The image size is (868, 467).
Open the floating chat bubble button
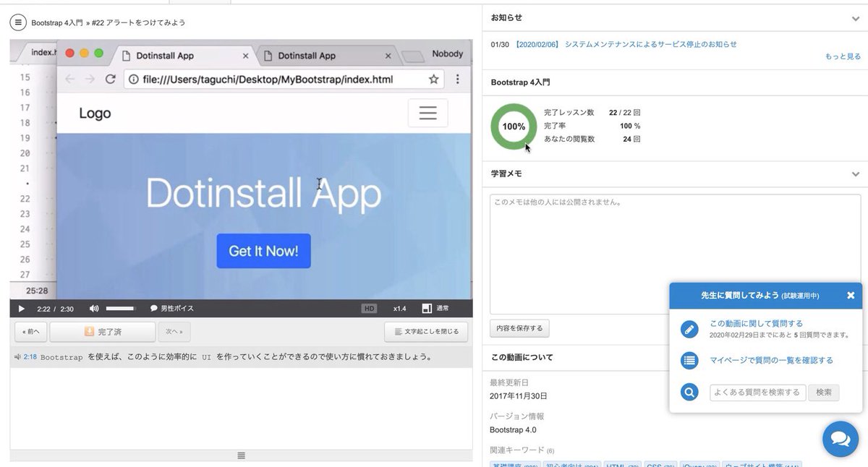840,439
